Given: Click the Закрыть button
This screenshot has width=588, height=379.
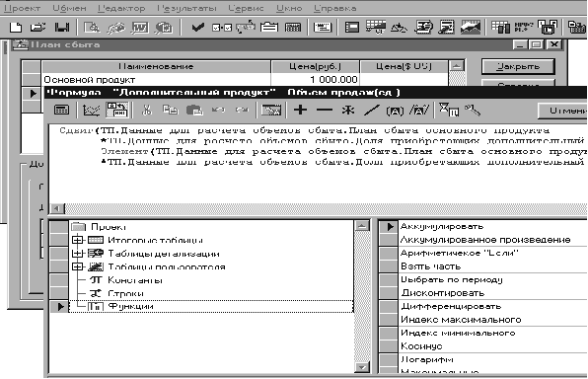Looking at the screenshot, I should [x=518, y=67].
